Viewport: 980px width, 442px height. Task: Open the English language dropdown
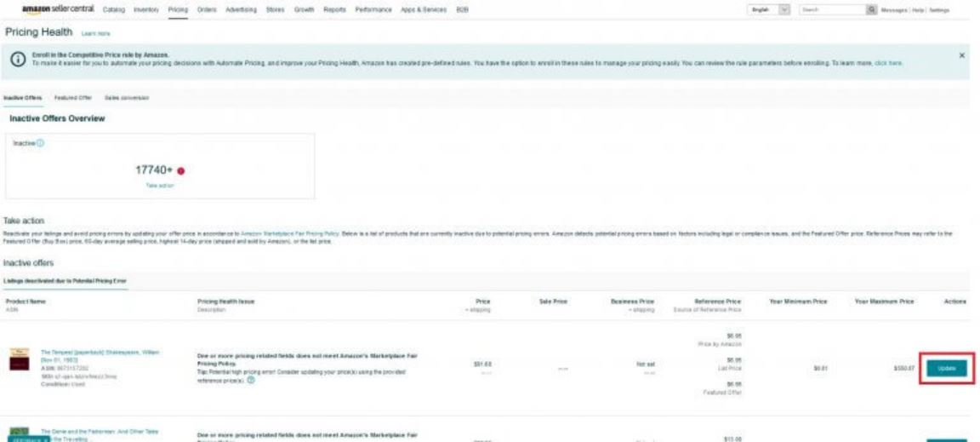coord(769,10)
